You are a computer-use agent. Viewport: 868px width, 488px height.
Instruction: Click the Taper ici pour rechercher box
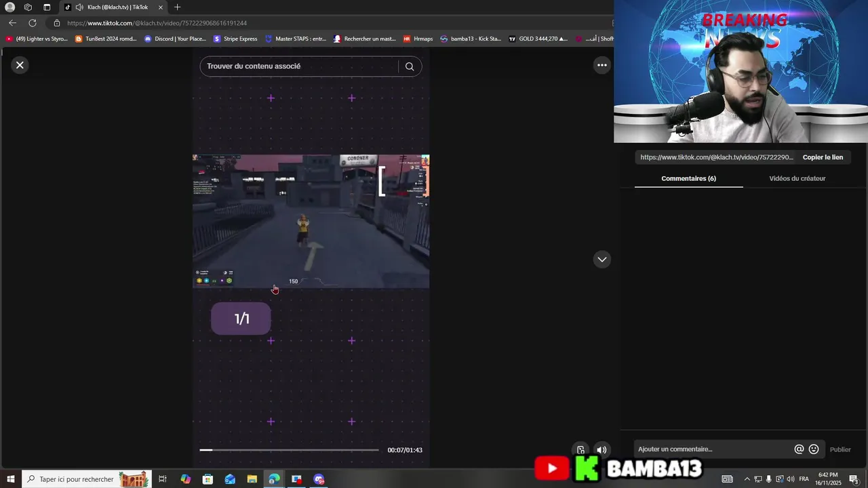85,479
